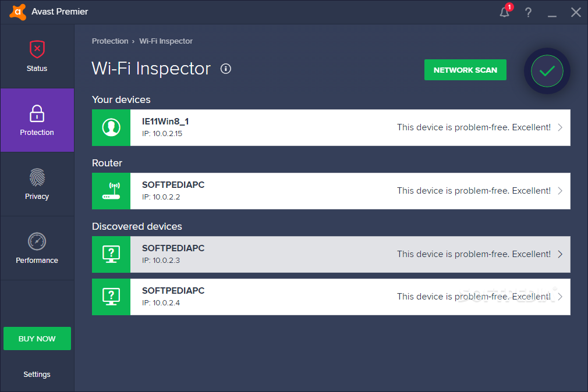Go to the Status section label
The width and height of the screenshot is (588, 392).
tap(37, 69)
